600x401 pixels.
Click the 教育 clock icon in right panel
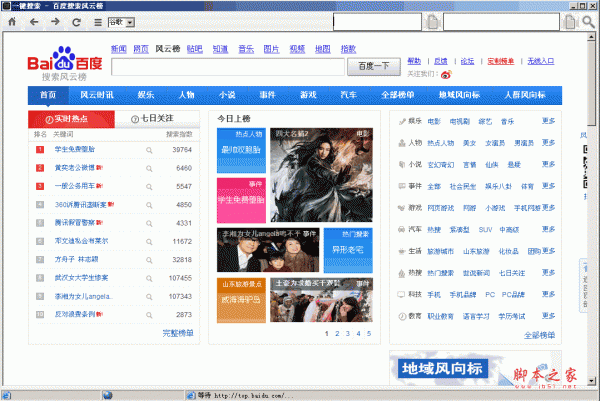pyautogui.click(x=402, y=316)
